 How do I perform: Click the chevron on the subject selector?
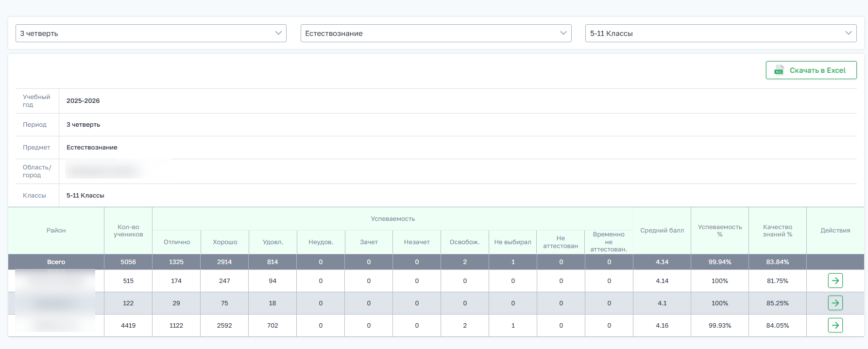pyautogui.click(x=563, y=33)
